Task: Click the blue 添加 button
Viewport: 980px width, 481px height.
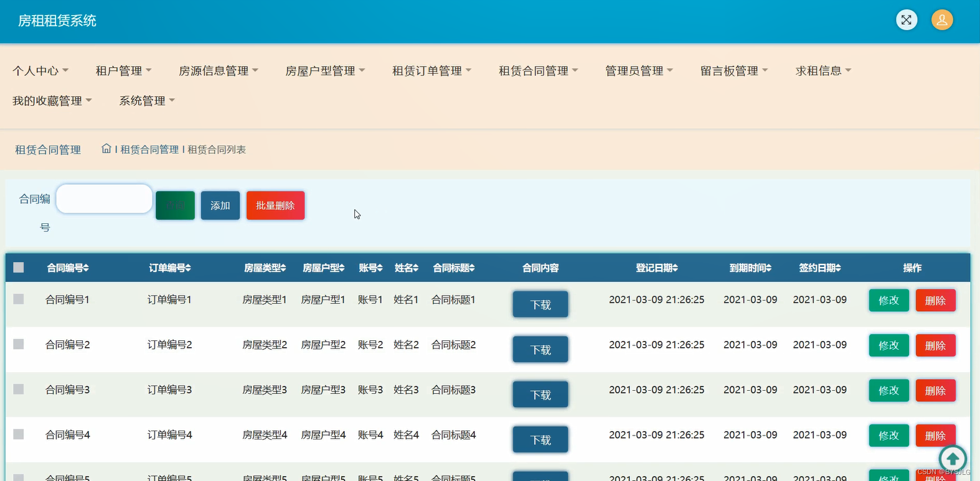Action: pyautogui.click(x=220, y=205)
